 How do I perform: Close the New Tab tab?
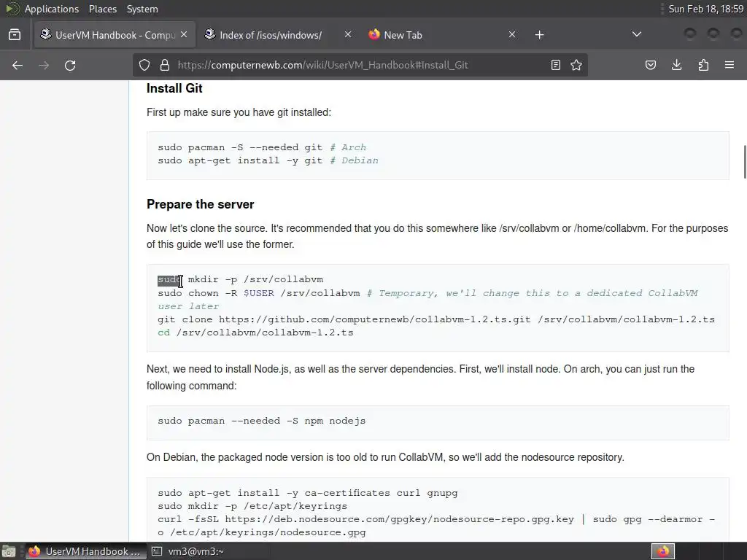(x=512, y=35)
